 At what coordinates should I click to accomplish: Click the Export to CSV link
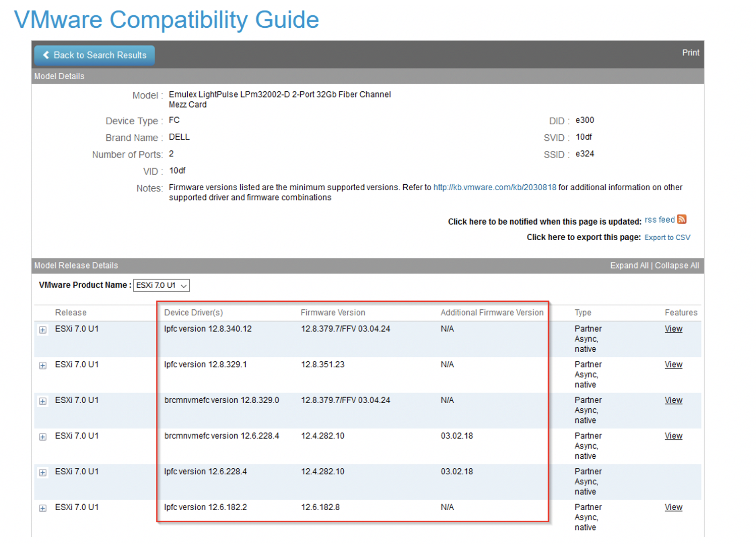pyautogui.click(x=667, y=237)
